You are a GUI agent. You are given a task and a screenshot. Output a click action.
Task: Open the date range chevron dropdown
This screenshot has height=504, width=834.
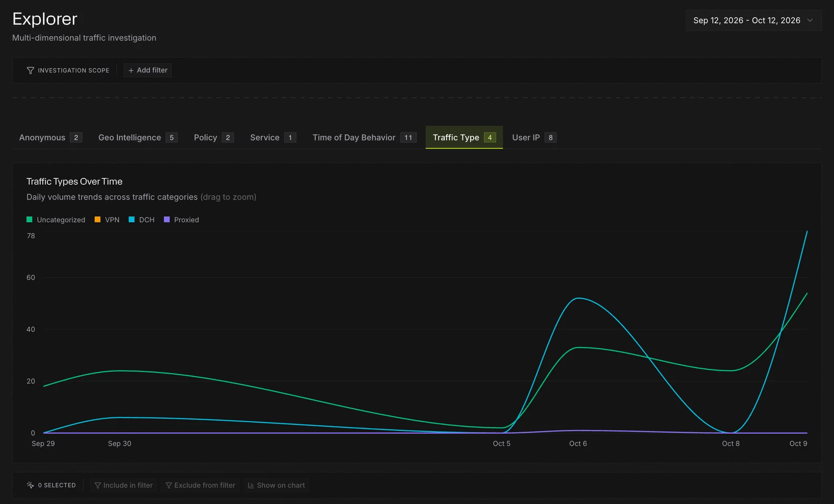pos(810,20)
